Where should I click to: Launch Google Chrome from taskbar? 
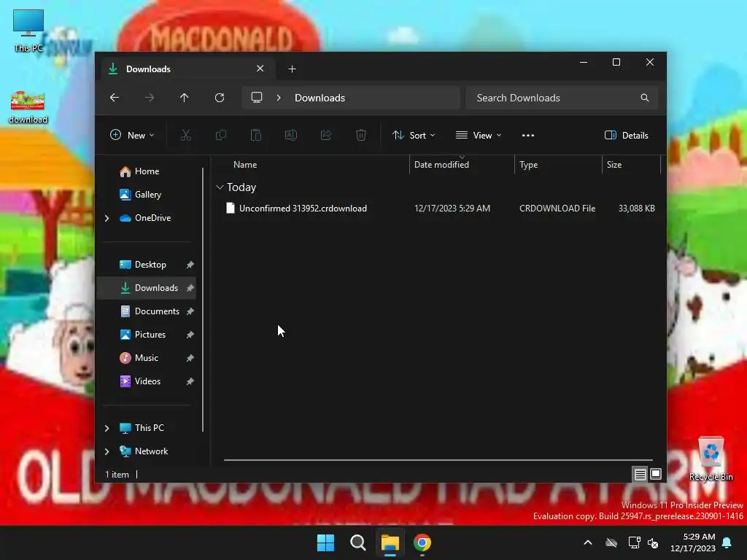pos(422,542)
